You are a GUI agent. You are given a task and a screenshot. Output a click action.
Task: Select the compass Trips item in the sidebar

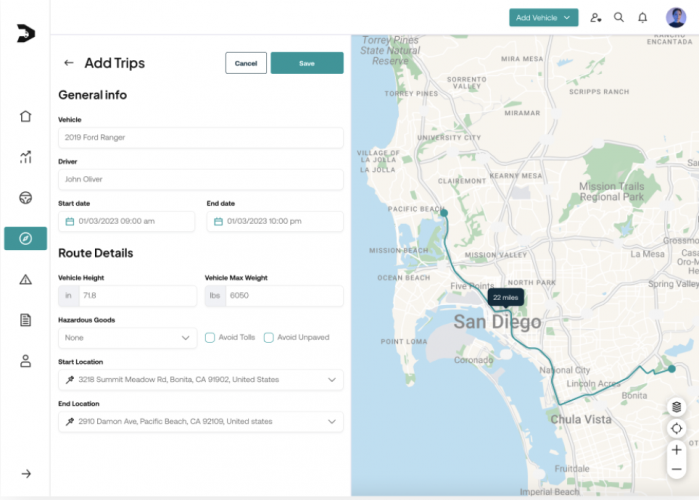[x=26, y=238]
